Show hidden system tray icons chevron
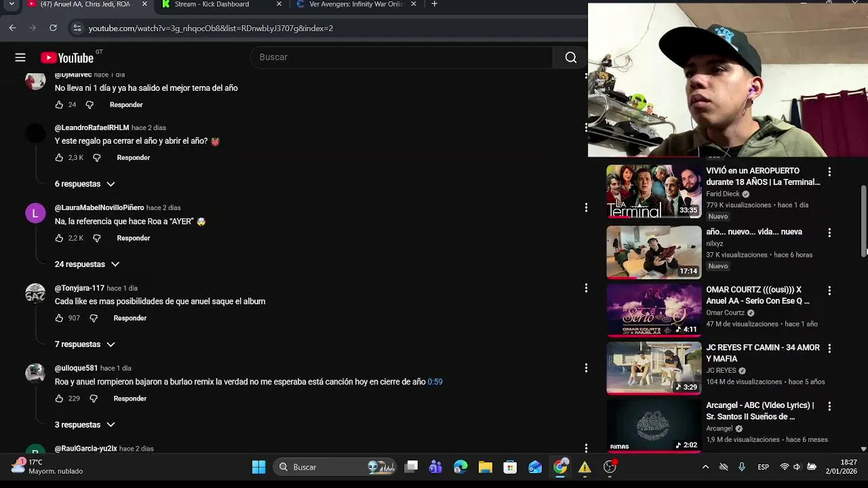 click(x=705, y=467)
